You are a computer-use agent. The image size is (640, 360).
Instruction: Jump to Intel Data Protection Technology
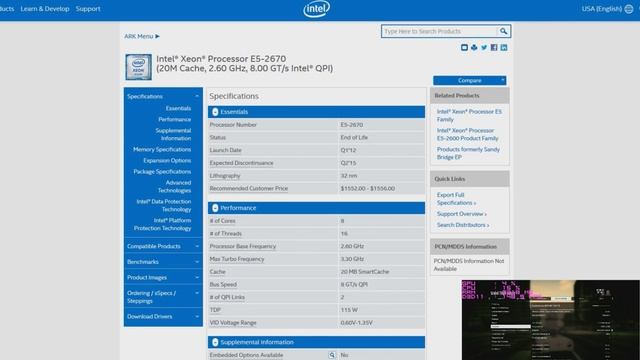[x=164, y=205]
